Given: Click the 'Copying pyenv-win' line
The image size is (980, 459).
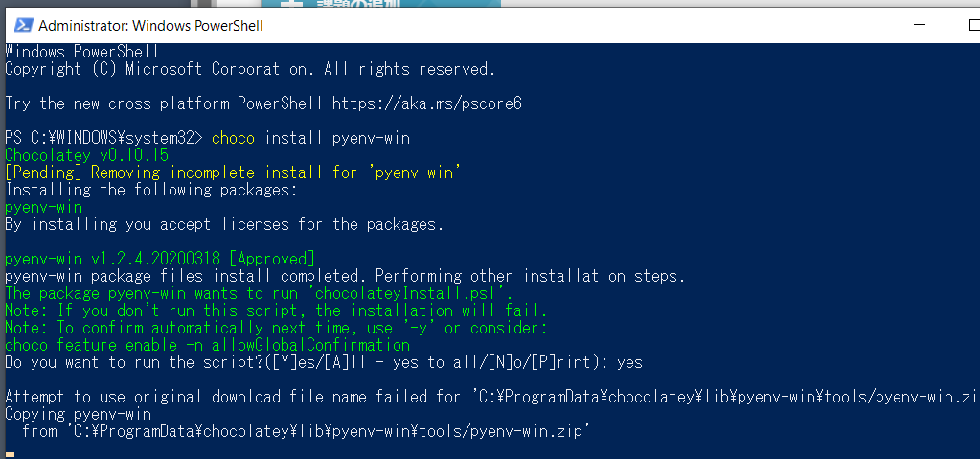Looking at the screenshot, I should 79,414.
